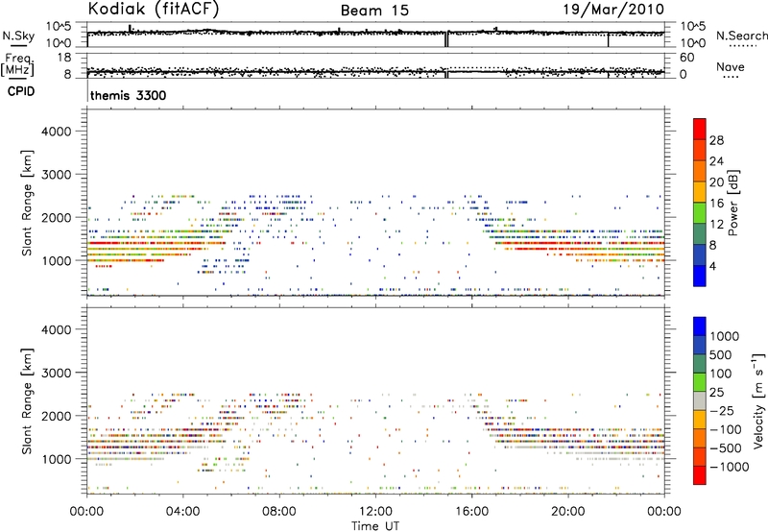Click the 'Power [dB]' colorbar label
Viewport: 768px width, 532px height.
[x=732, y=203]
